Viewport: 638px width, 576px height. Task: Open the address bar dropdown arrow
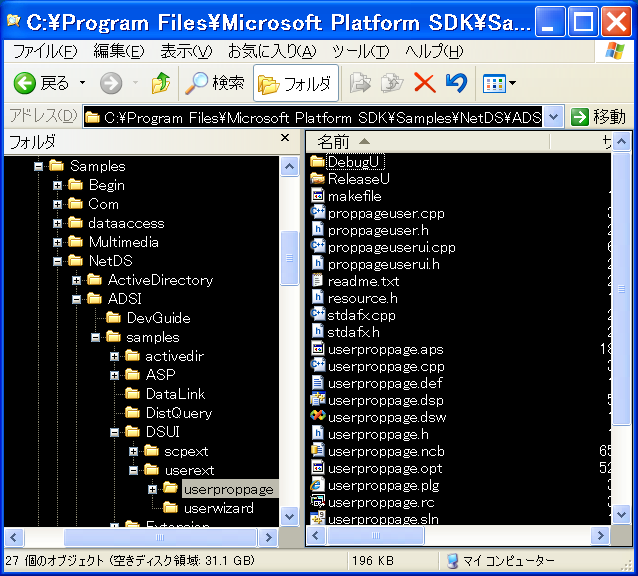pyautogui.click(x=553, y=118)
